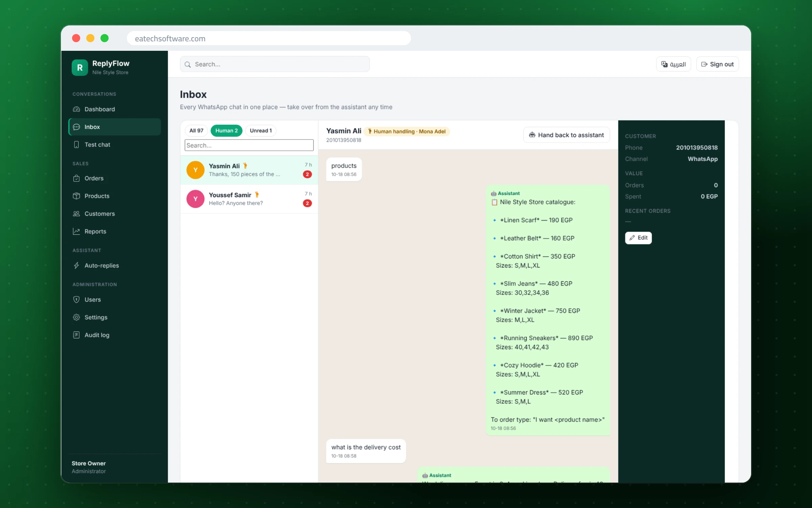Go to Orders in sidebar
Viewport: 812px width, 508px height.
coord(114,178)
